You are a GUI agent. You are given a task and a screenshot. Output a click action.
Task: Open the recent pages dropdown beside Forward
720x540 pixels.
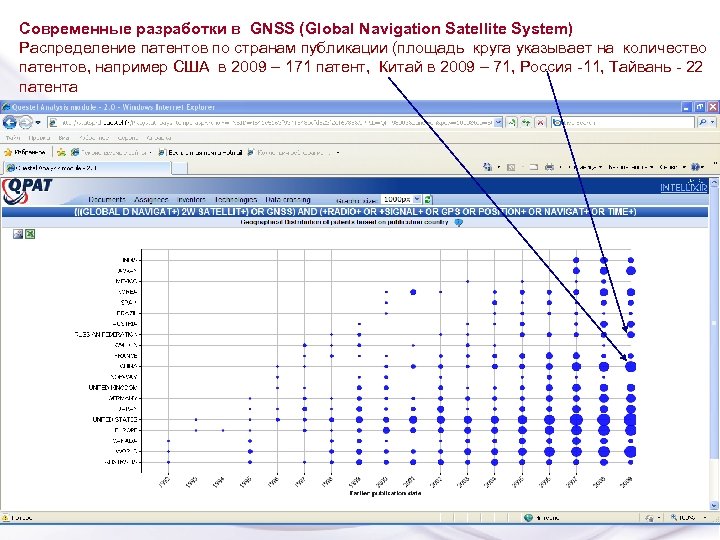click(x=38, y=123)
